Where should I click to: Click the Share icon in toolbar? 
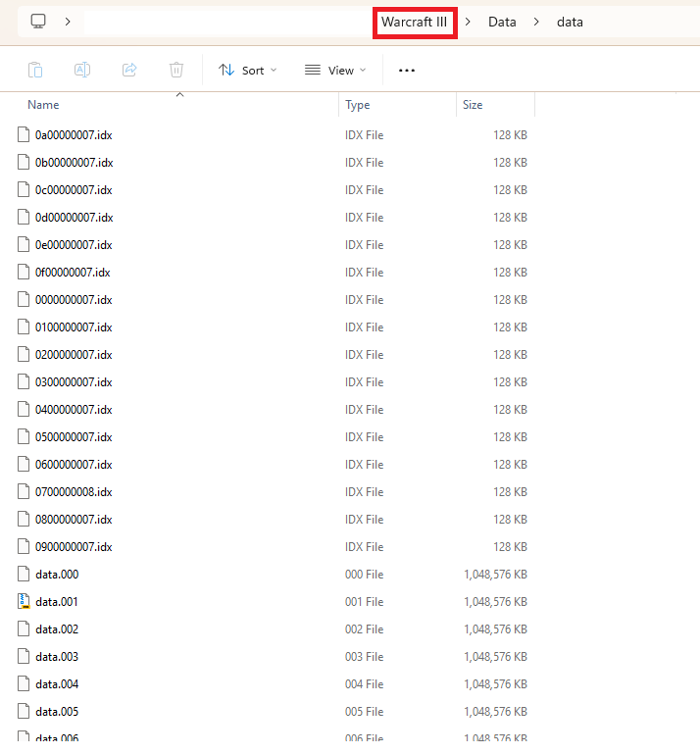129,71
